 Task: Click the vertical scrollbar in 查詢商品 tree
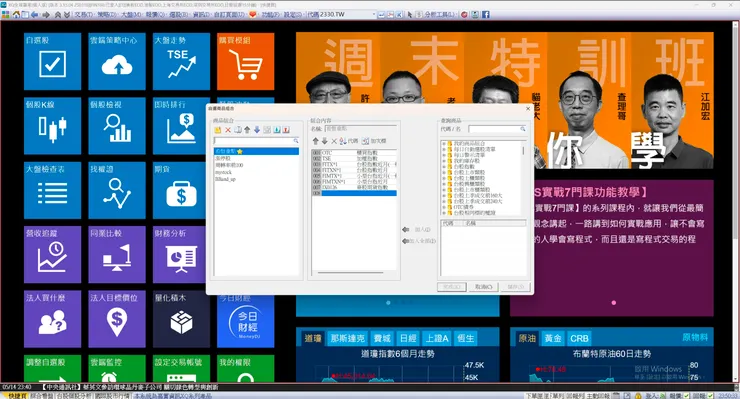(x=523, y=150)
